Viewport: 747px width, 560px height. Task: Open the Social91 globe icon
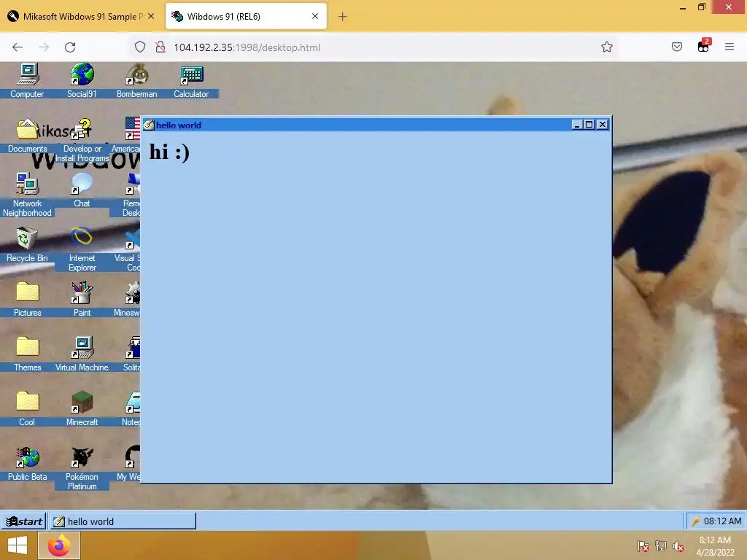point(82,80)
